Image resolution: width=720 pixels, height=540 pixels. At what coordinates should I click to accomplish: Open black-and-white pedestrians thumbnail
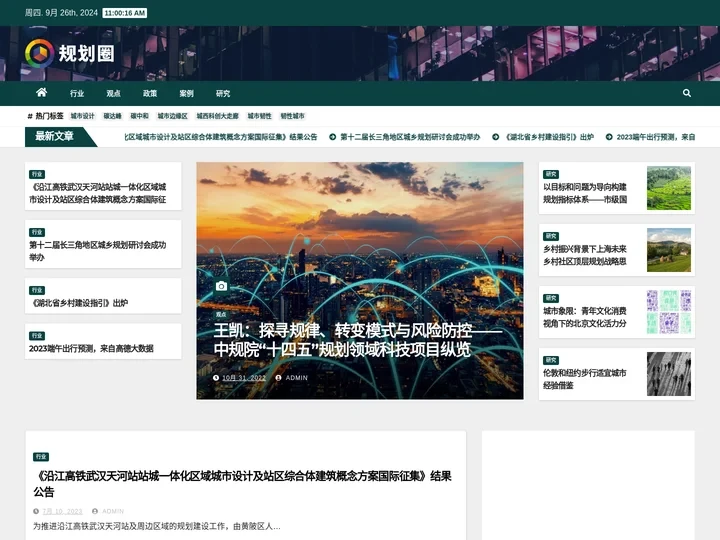[669, 374]
